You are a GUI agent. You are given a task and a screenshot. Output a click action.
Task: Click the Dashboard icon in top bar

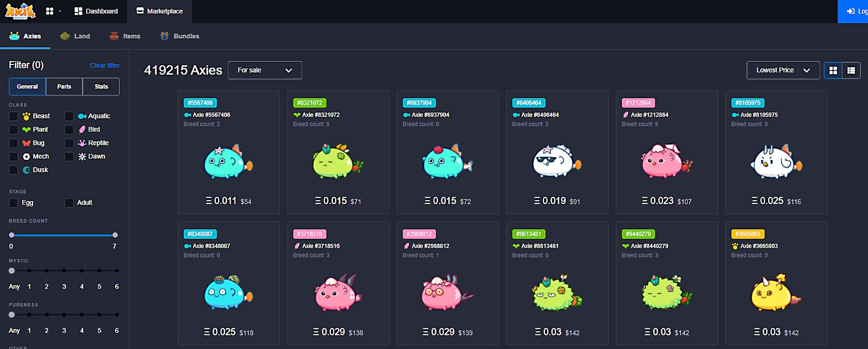click(x=79, y=11)
